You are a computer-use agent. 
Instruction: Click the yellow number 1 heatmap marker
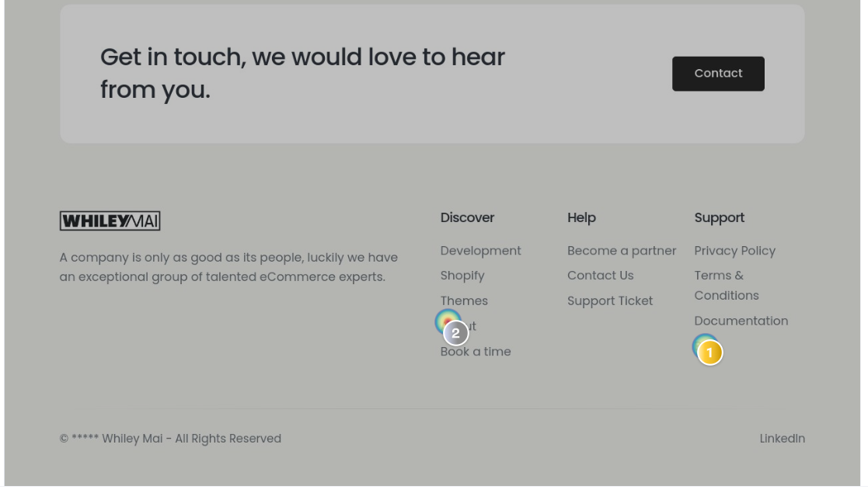pyautogui.click(x=709, y=353)
